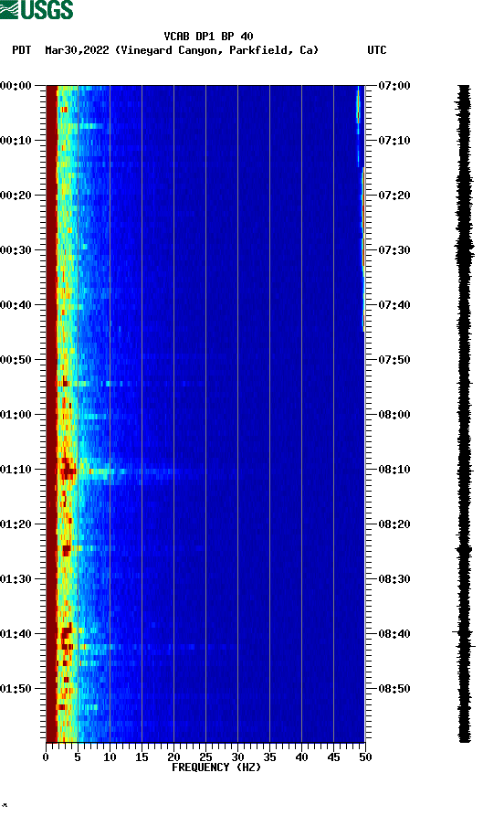Click the 40 Hz frequency tick label
The width and height of the screenshot is (504, 815).
(301, 757)
